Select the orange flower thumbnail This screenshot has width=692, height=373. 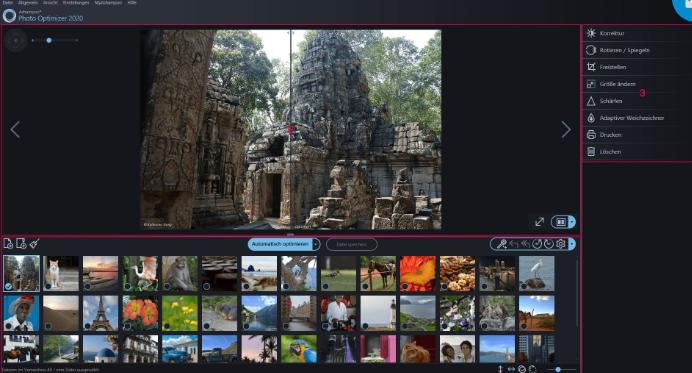point(140,313)
